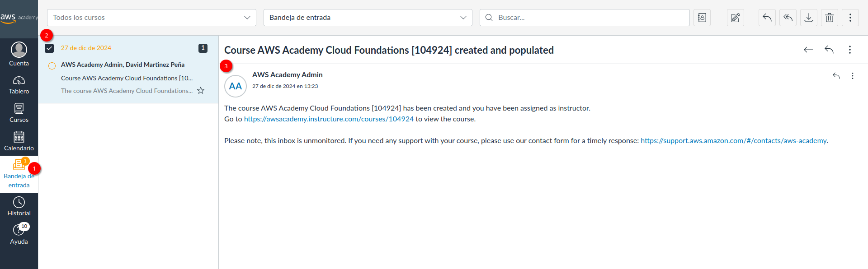This screenshot has height=269, width=868.
Task: Open the AWS support contact form link
Action: 733,141
